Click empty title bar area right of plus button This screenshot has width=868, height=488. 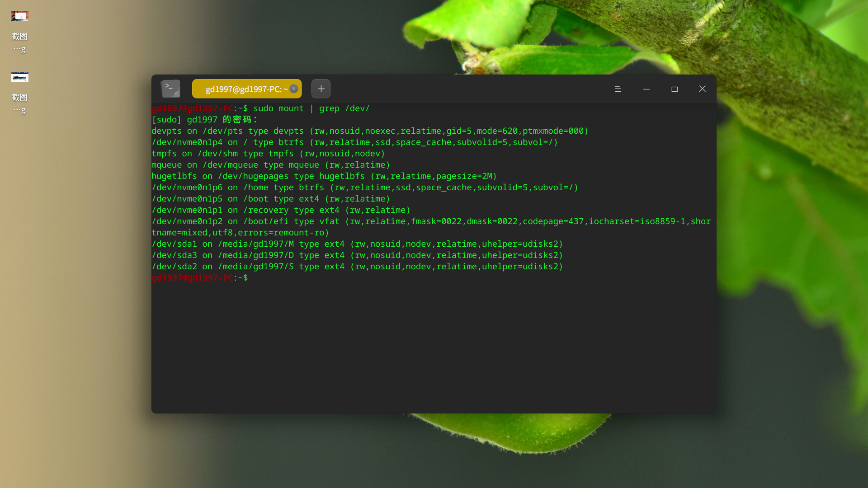coord(470,89)
